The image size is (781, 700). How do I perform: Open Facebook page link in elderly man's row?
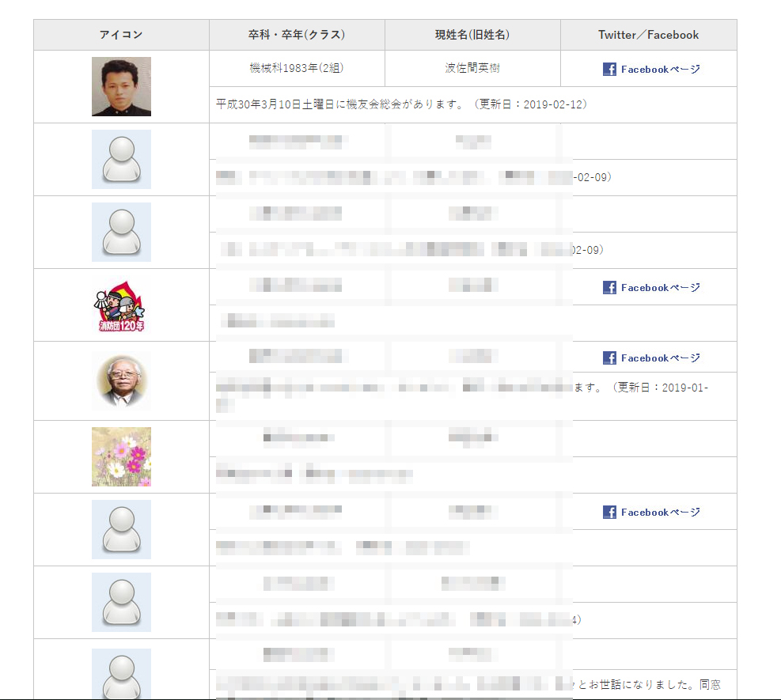tap(651, 358)
